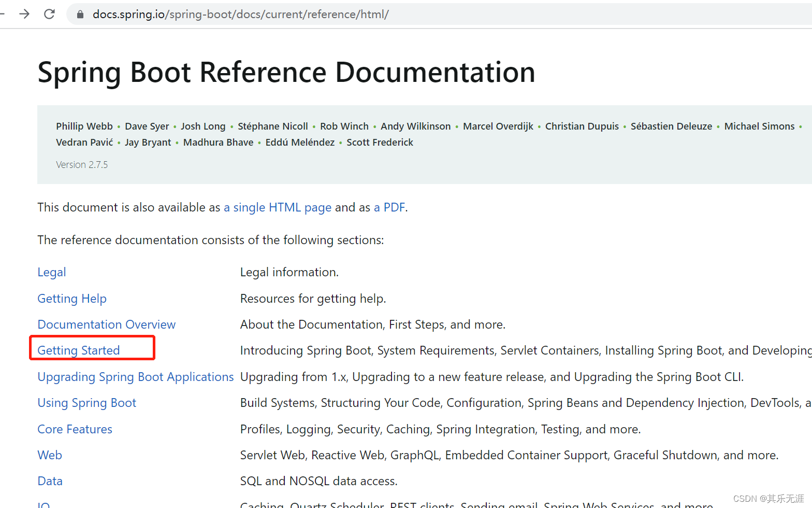Open the Getting Help link
Image resolution: width=812 pixels, height=508 pixels.
pyautogui.click(x=72, y=299)
